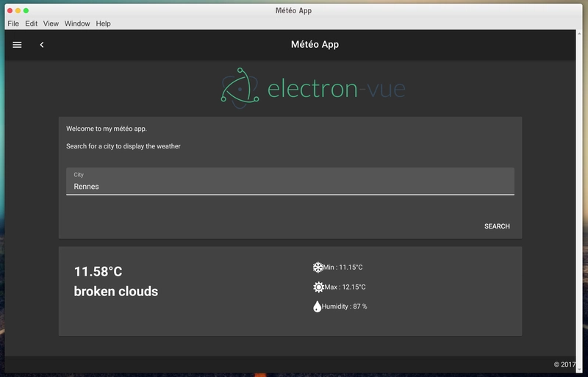Viewport: 588px width, 377px height.
Task: Click the vertical scrollbar on the right edge
Action: 579,203
